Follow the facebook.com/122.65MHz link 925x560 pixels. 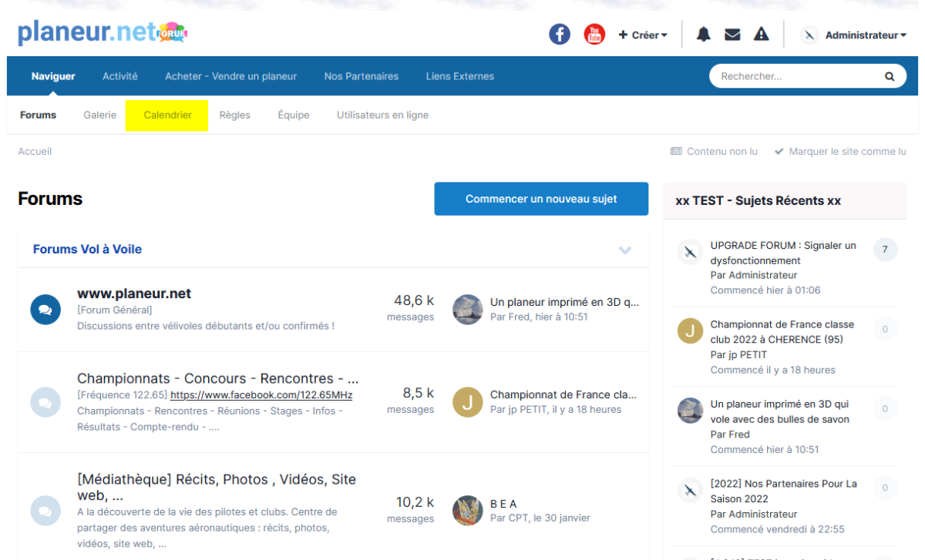tap(261, 395)
